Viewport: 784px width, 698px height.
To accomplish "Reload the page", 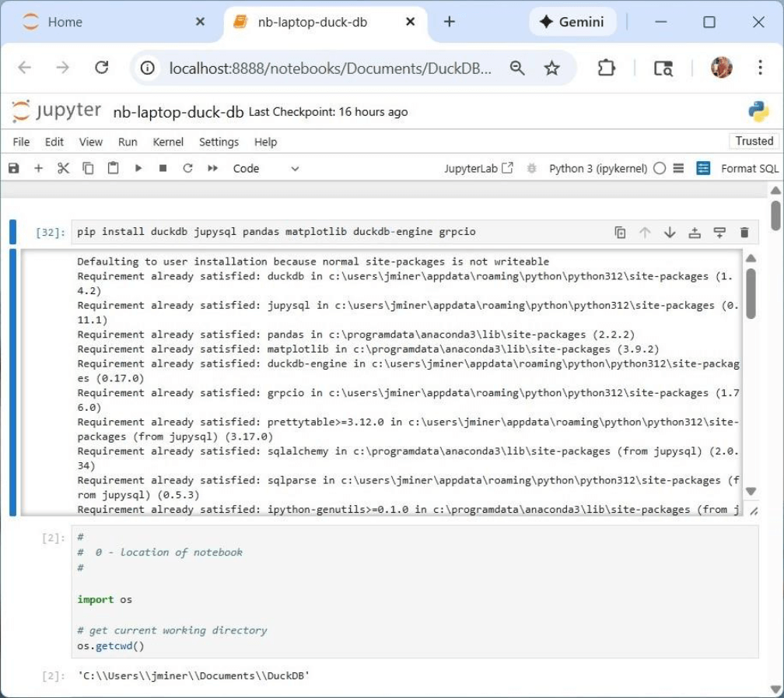I will [101, 68].
